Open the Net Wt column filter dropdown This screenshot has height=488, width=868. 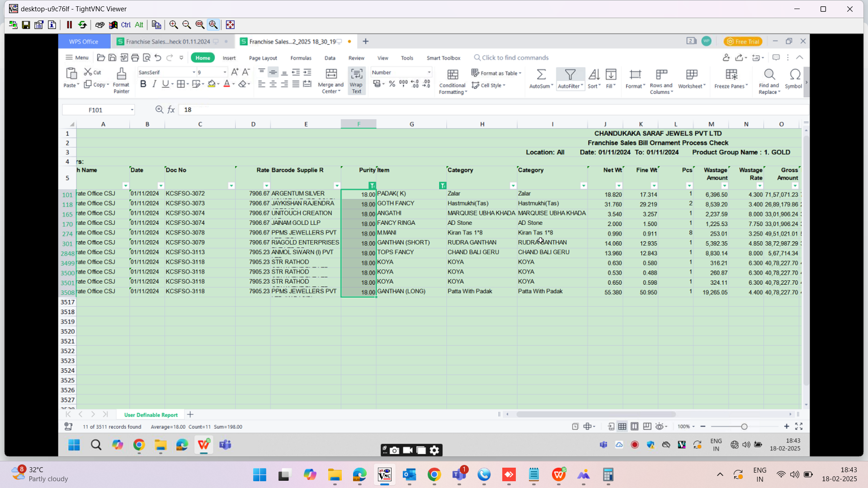coord(619,186)
